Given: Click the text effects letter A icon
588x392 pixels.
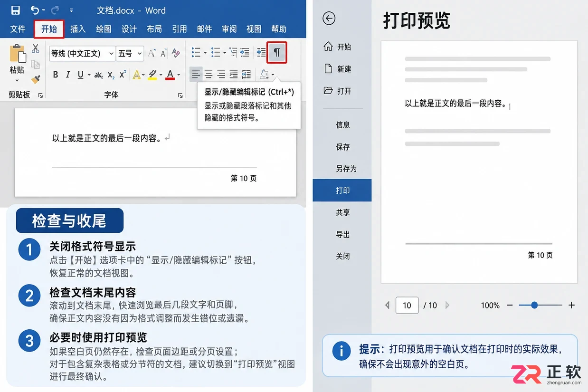Looking at the screenshot, I should [x=136, y=75].
